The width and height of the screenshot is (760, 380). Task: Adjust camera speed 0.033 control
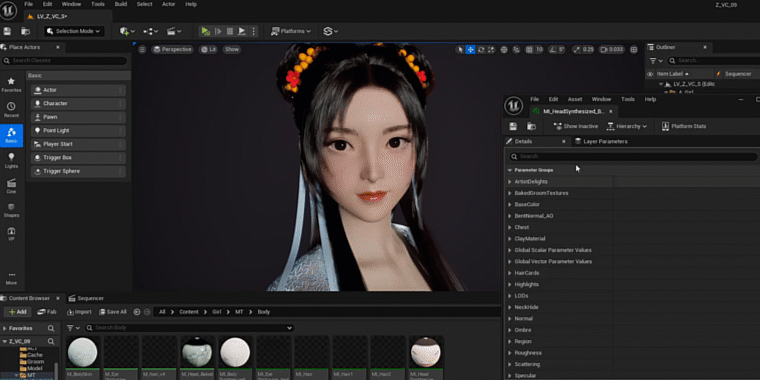(x=612, y=49)
